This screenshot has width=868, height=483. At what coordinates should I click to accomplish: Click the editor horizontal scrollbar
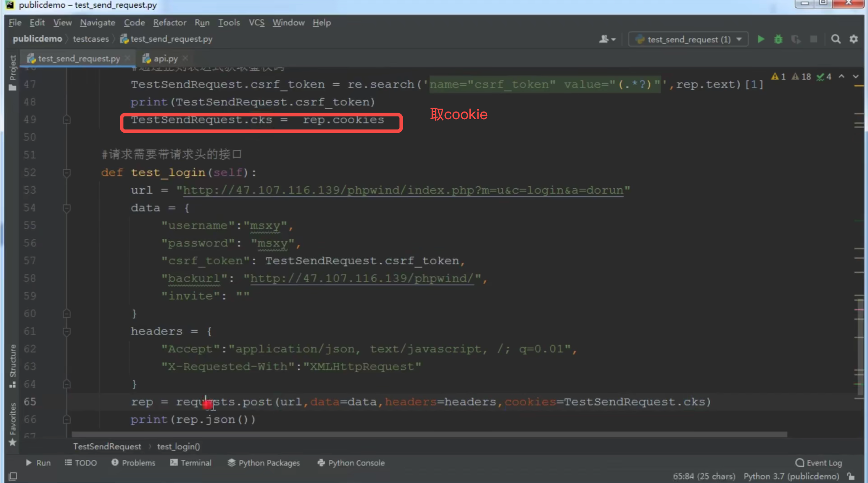coord(429,434)
